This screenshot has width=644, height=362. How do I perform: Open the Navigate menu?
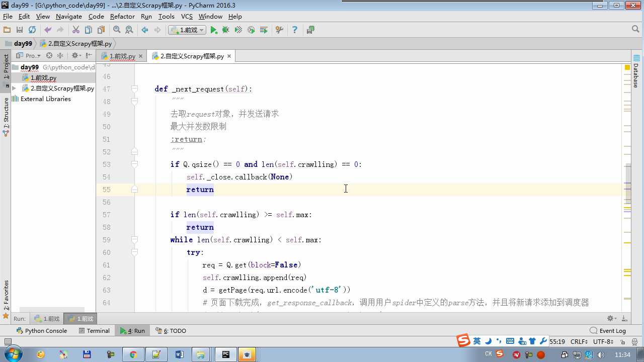68,16
